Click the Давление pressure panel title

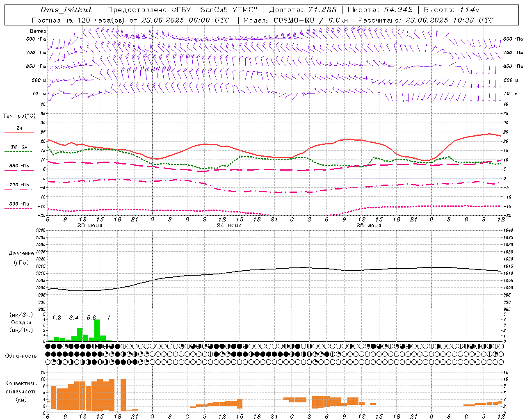[21, 253]
